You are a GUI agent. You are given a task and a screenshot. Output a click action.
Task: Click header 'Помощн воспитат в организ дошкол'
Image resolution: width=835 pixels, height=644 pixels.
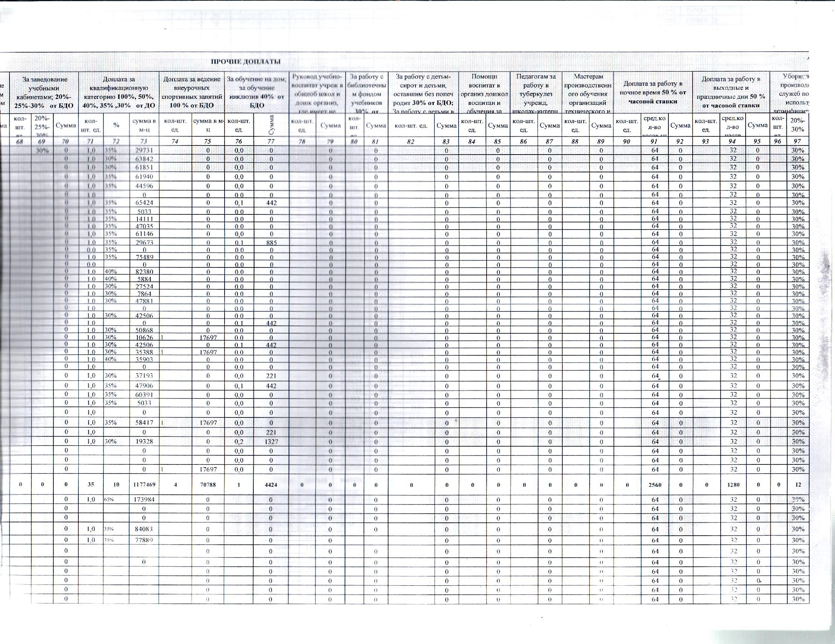pos(484,93)
